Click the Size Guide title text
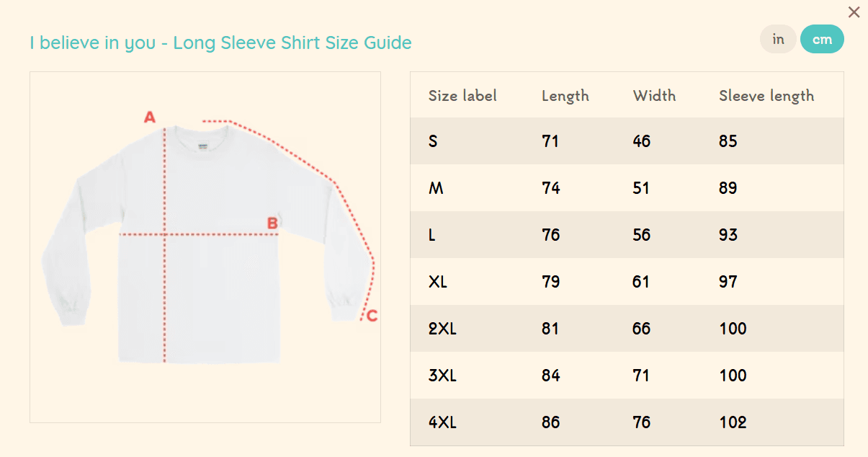This screenshot has width=868, height=457. tap(220, 43)
